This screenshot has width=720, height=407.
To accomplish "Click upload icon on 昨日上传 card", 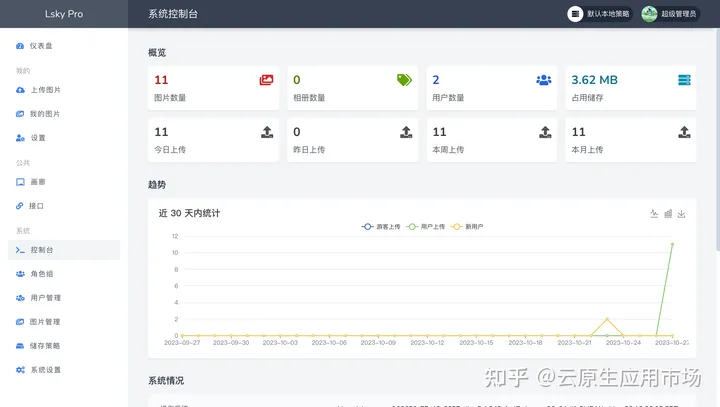I will (406, 132).
